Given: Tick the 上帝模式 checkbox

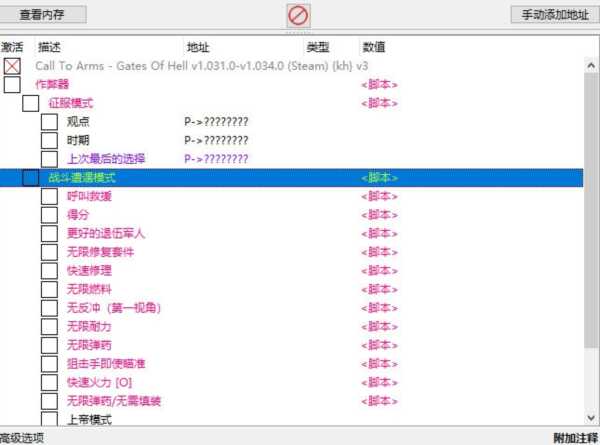Looking at the screenshot, I should tap(49, 419).
